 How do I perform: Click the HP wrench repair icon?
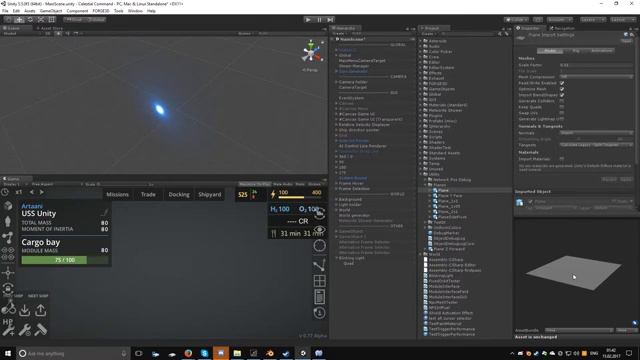pos(8,327)
